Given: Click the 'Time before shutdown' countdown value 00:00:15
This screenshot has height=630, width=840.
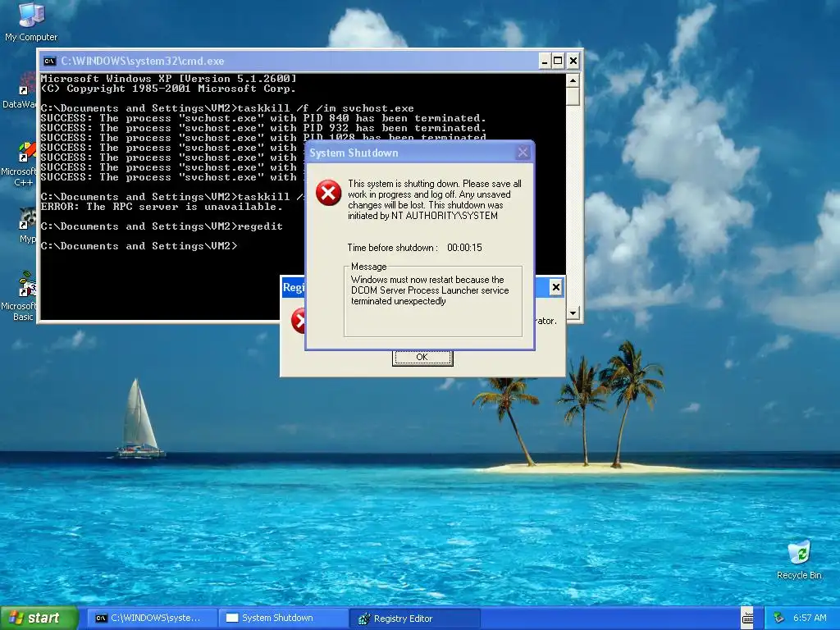Looking at the screenshot, I should (x=464, y=248).
